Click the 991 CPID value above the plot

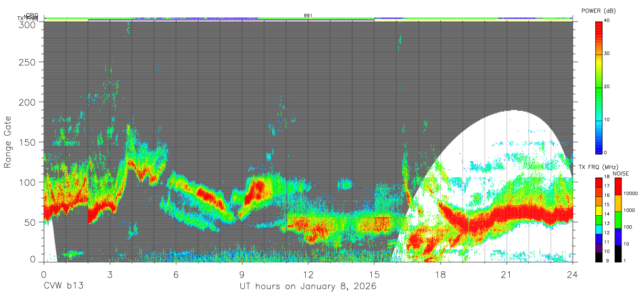tap(308, 16)
